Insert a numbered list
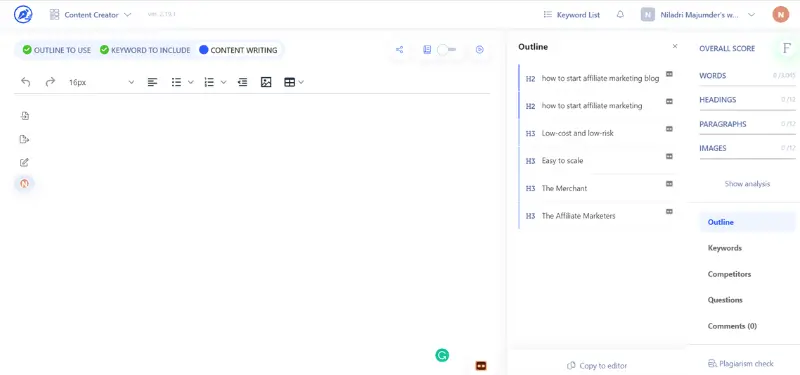The height and width of the screenshot is (375, 800). pyautogui.click(x=209, y=82)
